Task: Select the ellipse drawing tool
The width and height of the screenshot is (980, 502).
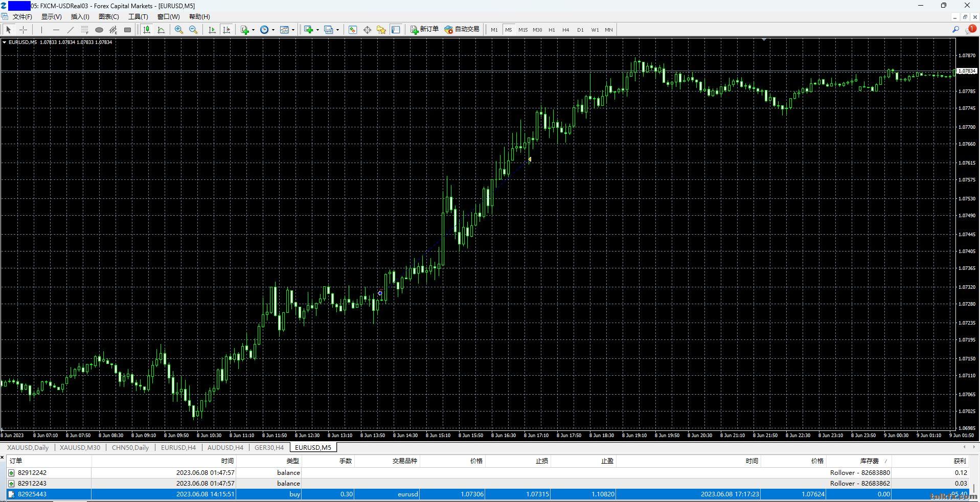Action: tap(99, 30)
